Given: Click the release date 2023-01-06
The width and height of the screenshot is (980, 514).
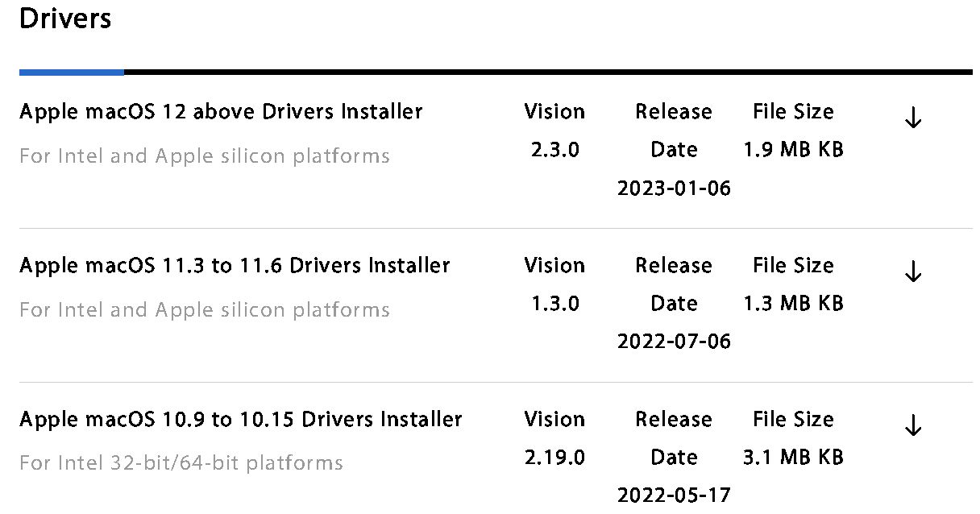Looking at the screenshot, I should pyautogui.click(x=674, y=189).
